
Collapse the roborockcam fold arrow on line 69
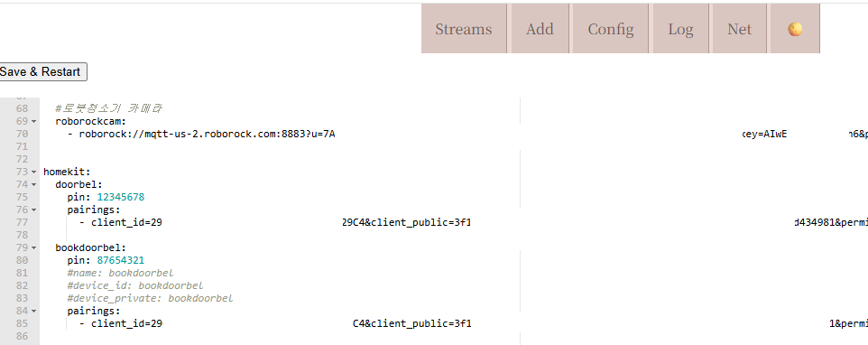pos(34,121)
